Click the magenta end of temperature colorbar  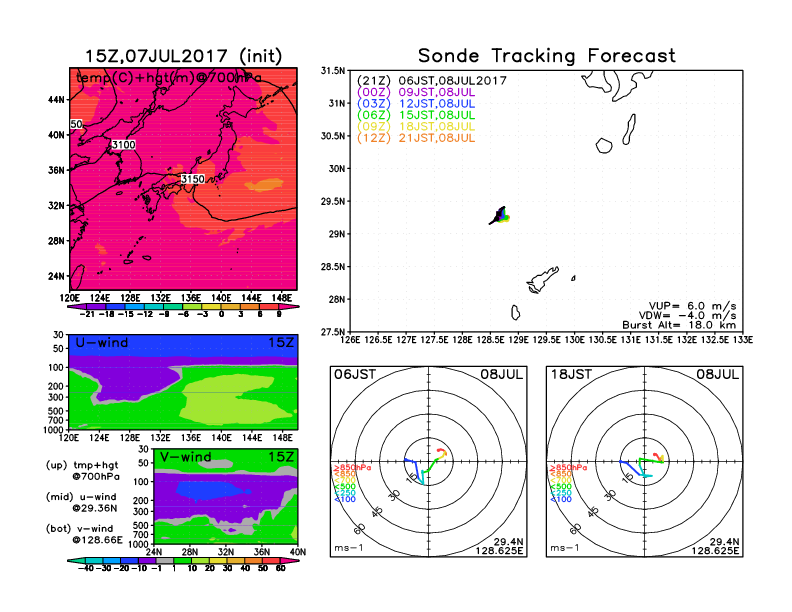pos(287,307)
